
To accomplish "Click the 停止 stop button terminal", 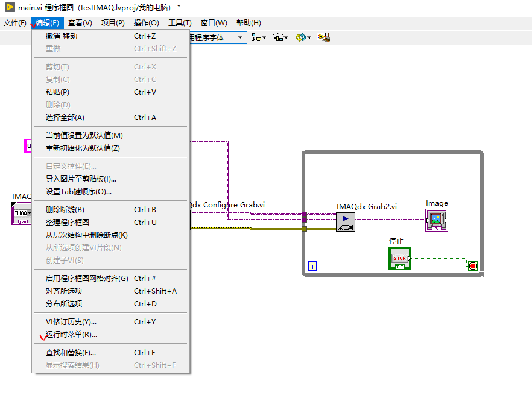I will (401, 257).
